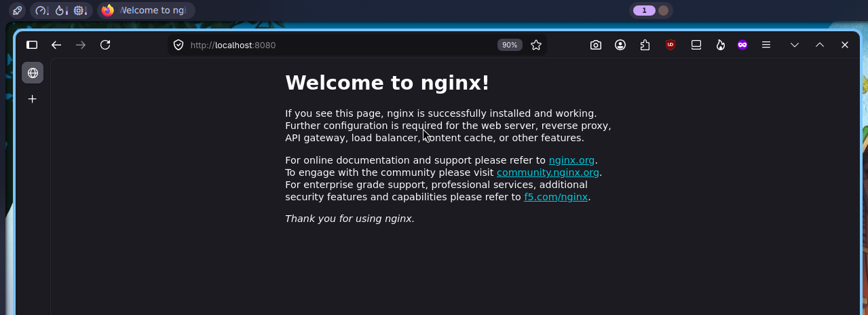The height and width of the screenshot is (315, 868).
Task: Follow the nginx.org documentation link
Action: coord(571,160)
